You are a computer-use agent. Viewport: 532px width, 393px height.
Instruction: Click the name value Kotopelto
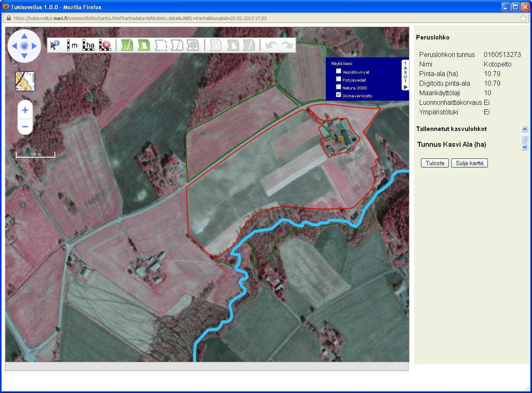click(x=498, y=64)
